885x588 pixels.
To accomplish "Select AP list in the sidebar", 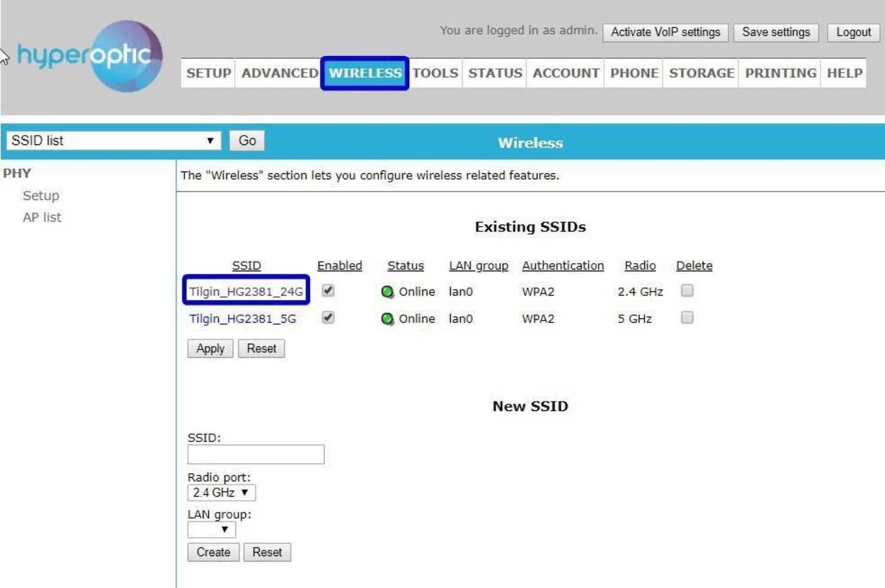I will point(42,217).
